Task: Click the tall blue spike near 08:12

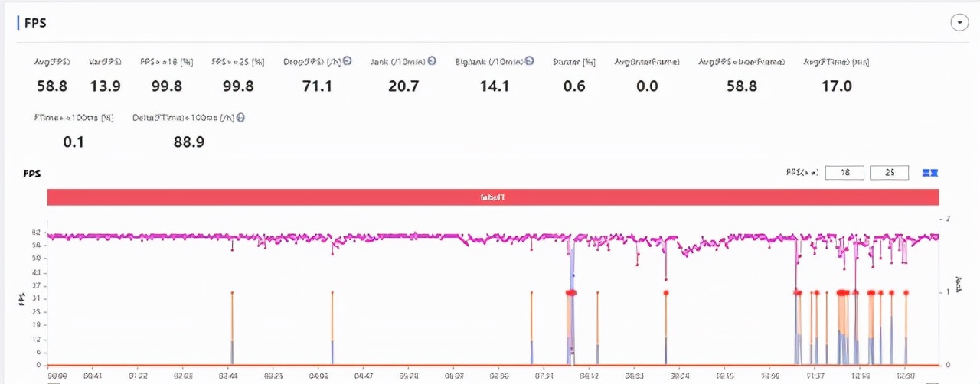Action: pos(572,306)
